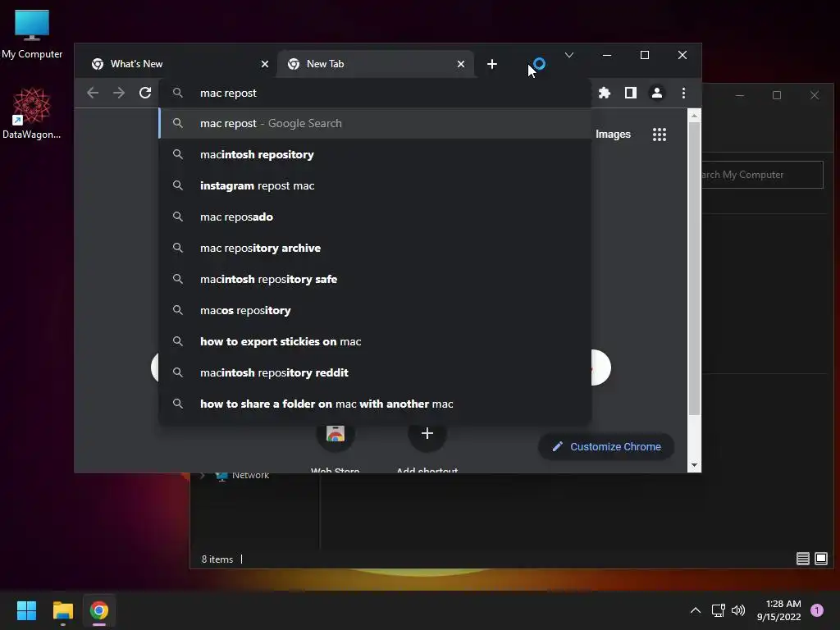Open the Chrome profile avatar menu

[657, 93]
